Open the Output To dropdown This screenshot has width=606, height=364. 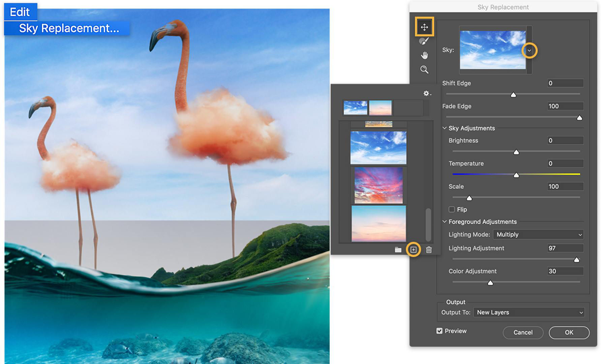pyautogui.click(x=529, y=312)
